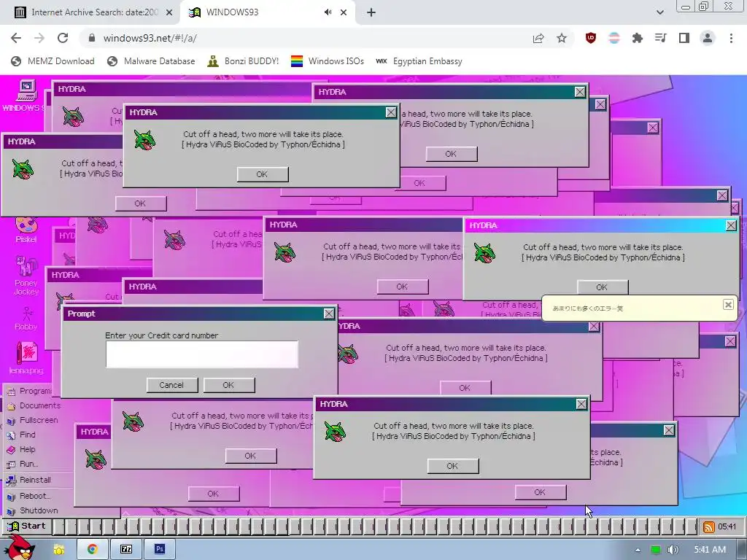Open the Piskel desktop icon

(26, 228)
